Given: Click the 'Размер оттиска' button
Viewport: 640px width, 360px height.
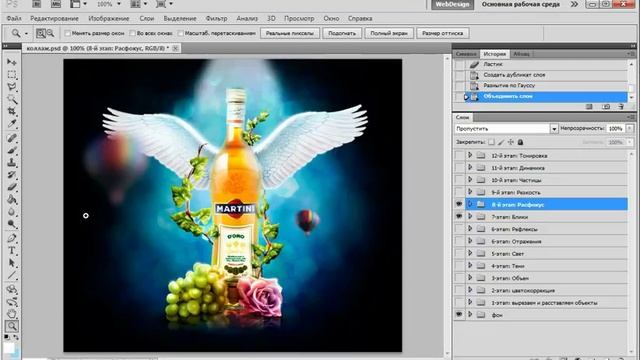Looking at the screenshot, I should [x=443, y=33].
